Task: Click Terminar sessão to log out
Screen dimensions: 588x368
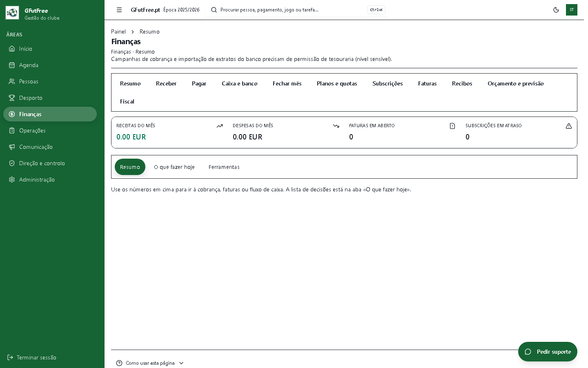Action: point(32,357)
